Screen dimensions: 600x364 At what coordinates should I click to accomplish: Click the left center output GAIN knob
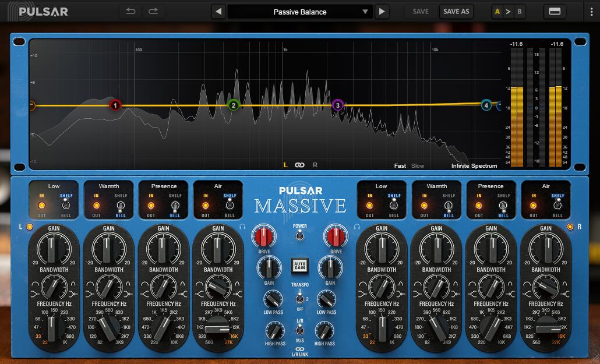tap(269, 267)
